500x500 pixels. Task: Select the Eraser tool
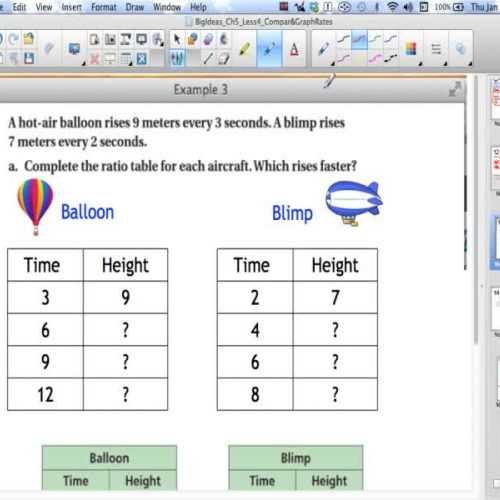[224, 59]
